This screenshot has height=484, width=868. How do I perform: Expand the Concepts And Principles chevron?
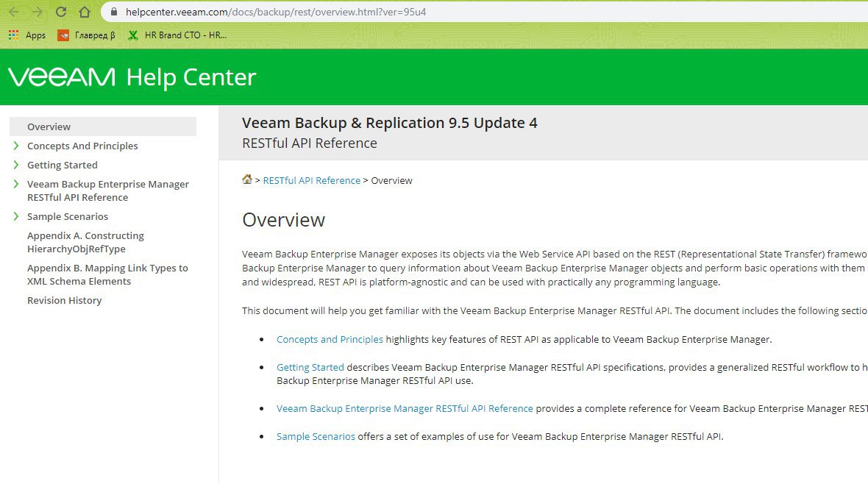16,146
